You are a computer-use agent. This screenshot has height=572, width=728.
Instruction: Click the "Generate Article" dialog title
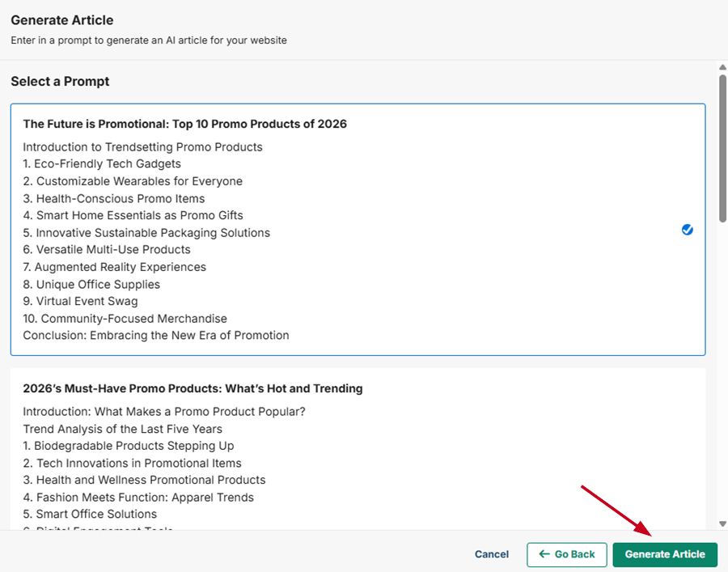62,20
